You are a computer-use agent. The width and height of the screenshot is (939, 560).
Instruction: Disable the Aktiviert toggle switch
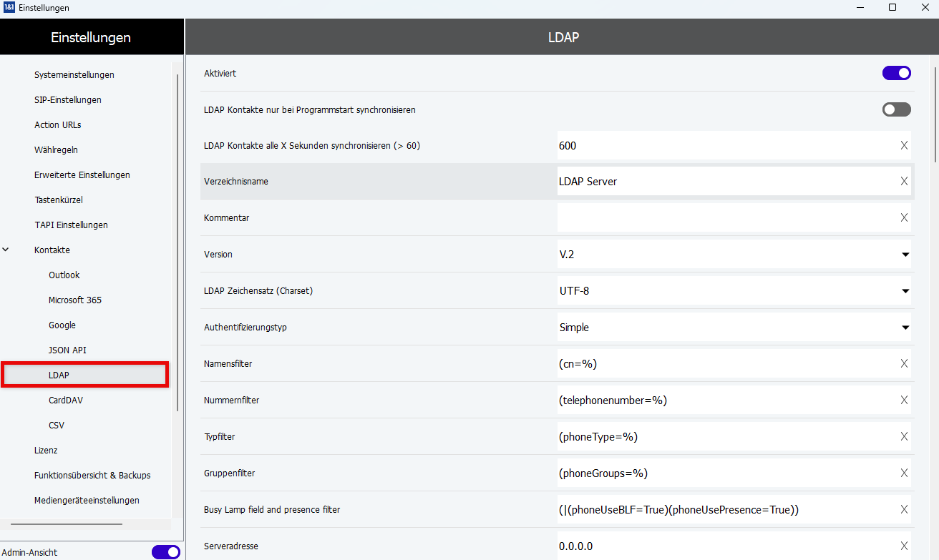point(896,73)
